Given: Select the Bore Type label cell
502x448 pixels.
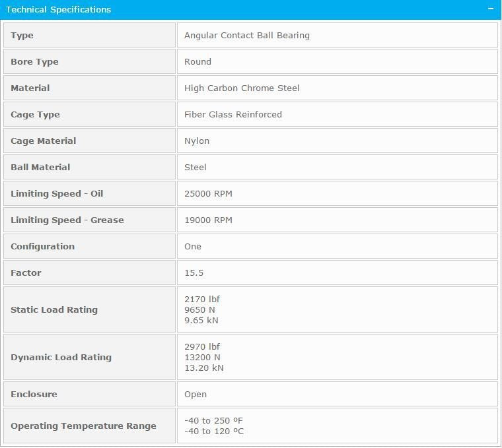Looking at the screenshot, I should pyautogui.click(x=89, y=62).
